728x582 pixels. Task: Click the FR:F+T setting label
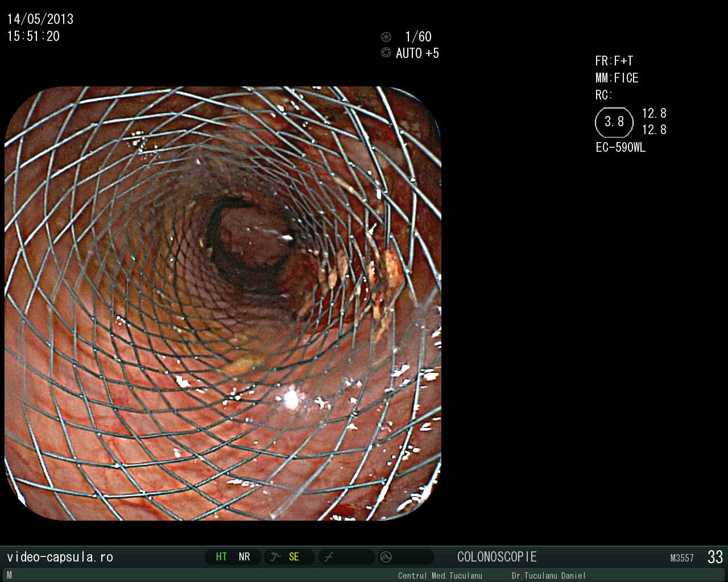614,61
